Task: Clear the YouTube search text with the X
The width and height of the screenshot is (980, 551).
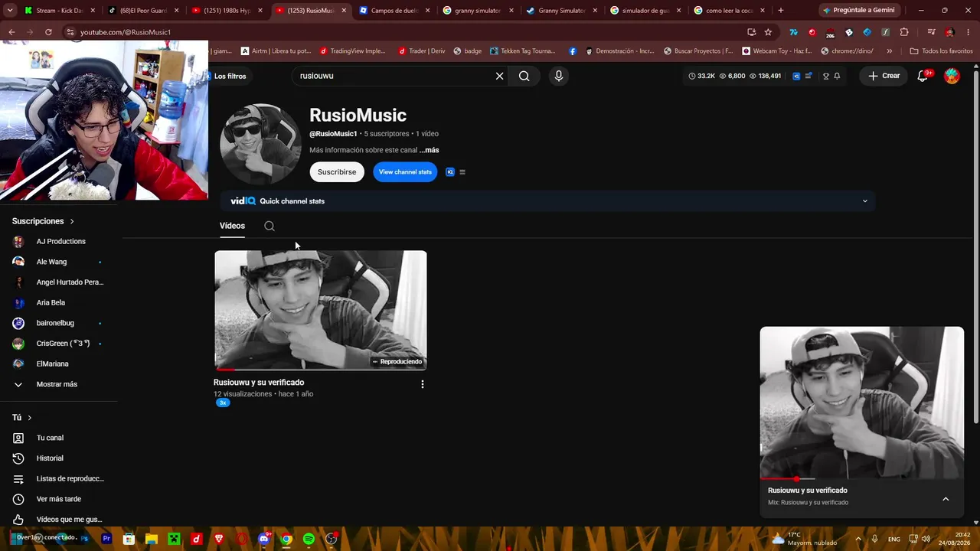Action: tap(499, 76)
